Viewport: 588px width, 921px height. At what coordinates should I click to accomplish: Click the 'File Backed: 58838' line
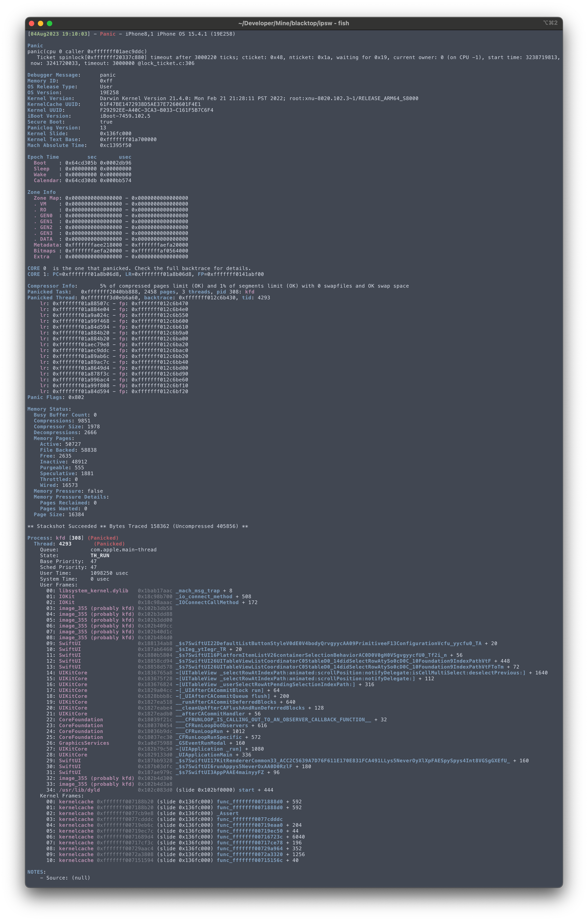click(x=68, y=450)
